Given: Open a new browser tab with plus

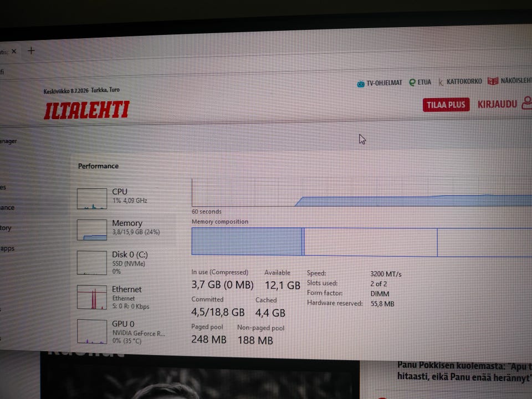Looking at the screenshot, I should pos(31,51).
